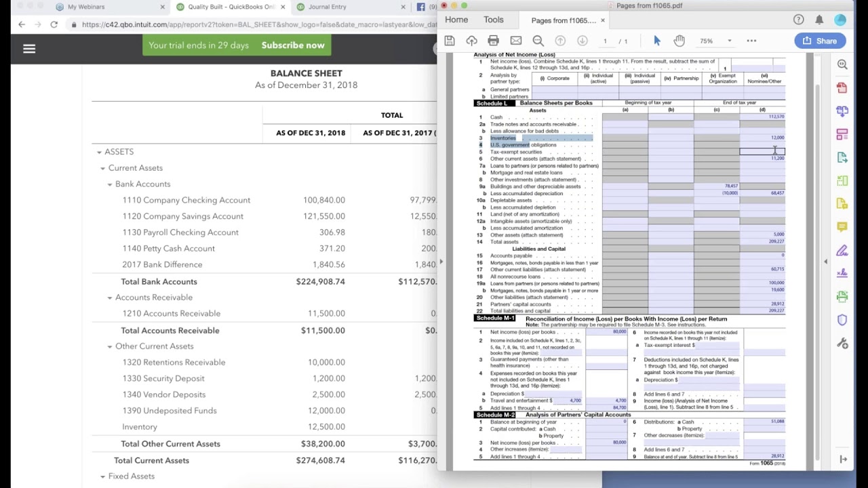Click the Subscribe now button
The height and width of the screenshot is (488, 868).
coord(293,45)
